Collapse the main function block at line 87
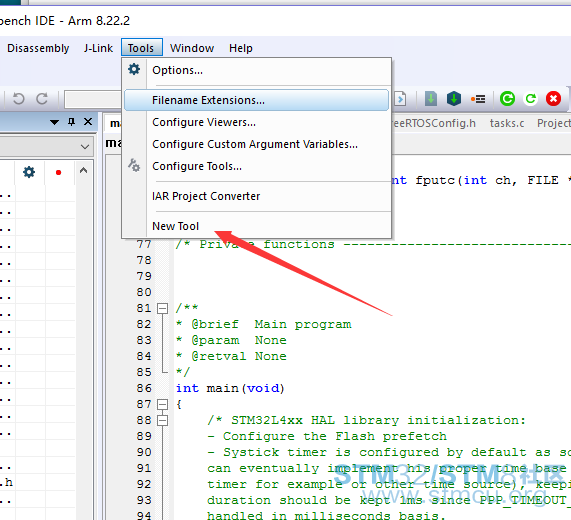571x520 pixels. click(162, 405)
